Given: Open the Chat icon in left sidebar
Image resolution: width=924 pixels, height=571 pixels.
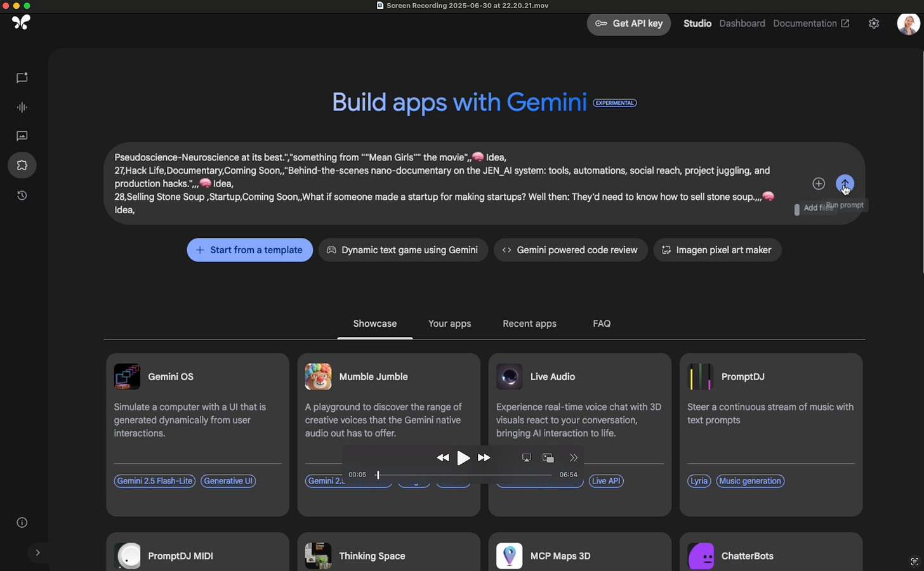Looking at the screenshot, I should (22, 77).
